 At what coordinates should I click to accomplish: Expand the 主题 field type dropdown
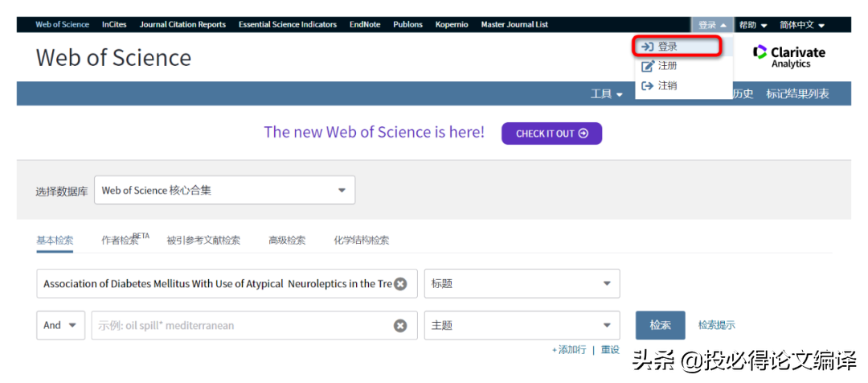522,326
